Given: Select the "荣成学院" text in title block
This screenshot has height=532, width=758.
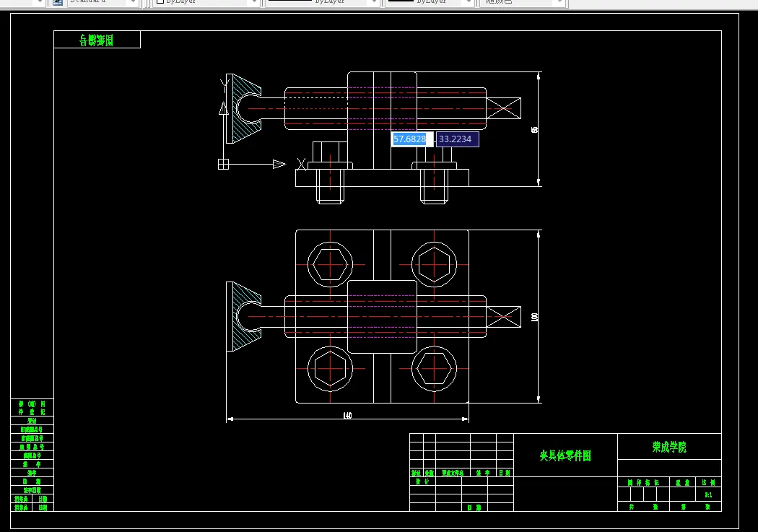Looking at the screenshot, I should pyautogui.click(x=669, y=447).
